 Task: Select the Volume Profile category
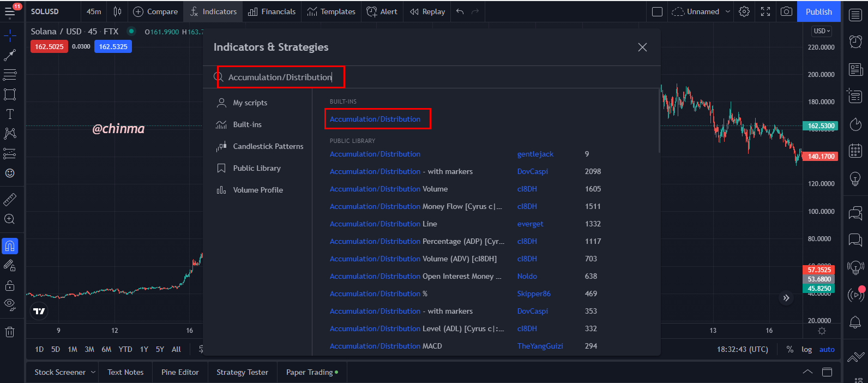[258, 190]
